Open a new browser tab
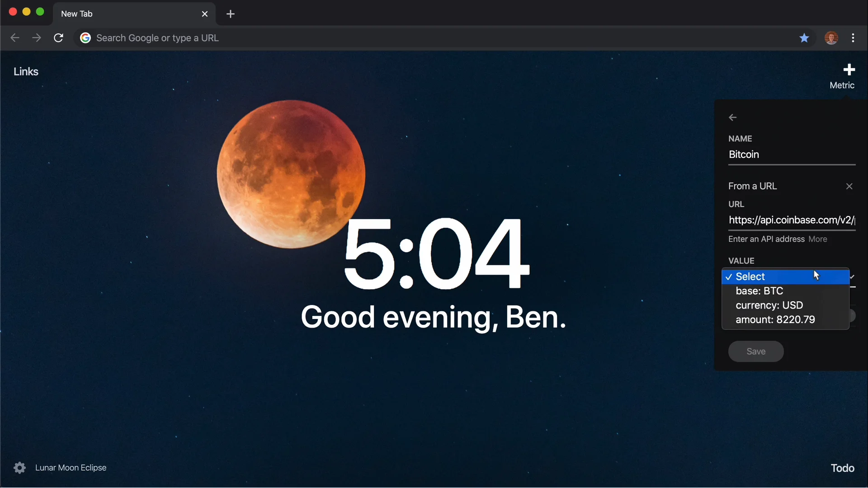This screenshot has height=488, width=868. [x=230, y=14]
